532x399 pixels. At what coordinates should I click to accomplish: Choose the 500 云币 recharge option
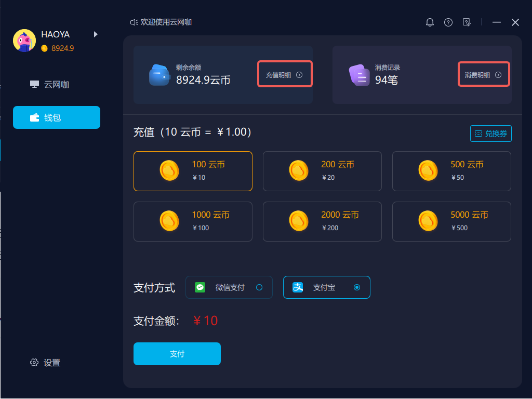451,171
